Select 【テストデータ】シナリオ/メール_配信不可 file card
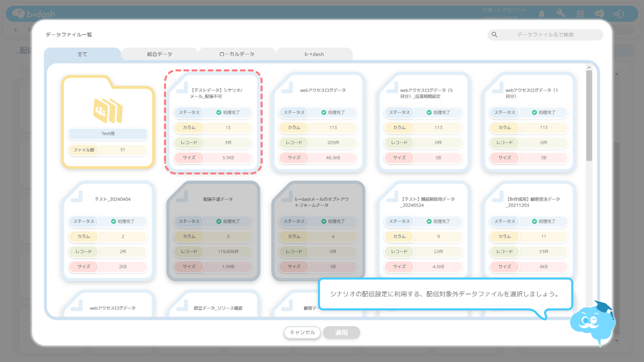644x362 pixels. coord(213,122)
